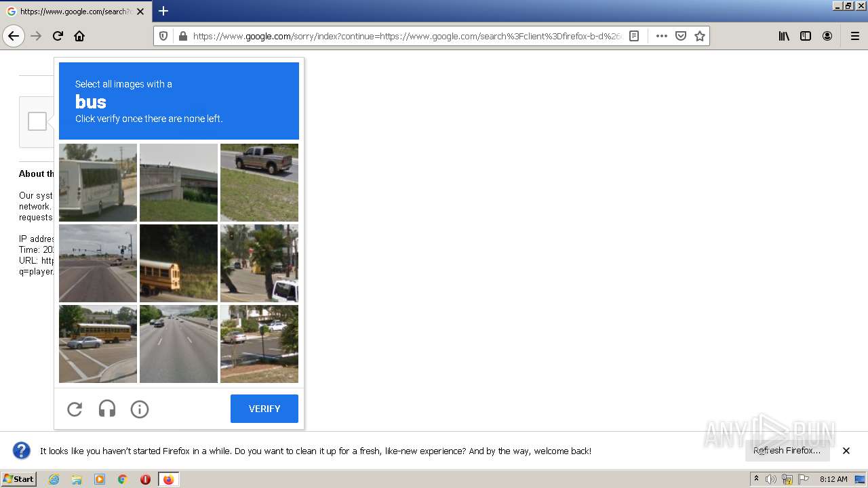Toggle reader view in address bar
The height and width of the screenshot is (488, 868).
pyautogui.click(x=634, y=36)
